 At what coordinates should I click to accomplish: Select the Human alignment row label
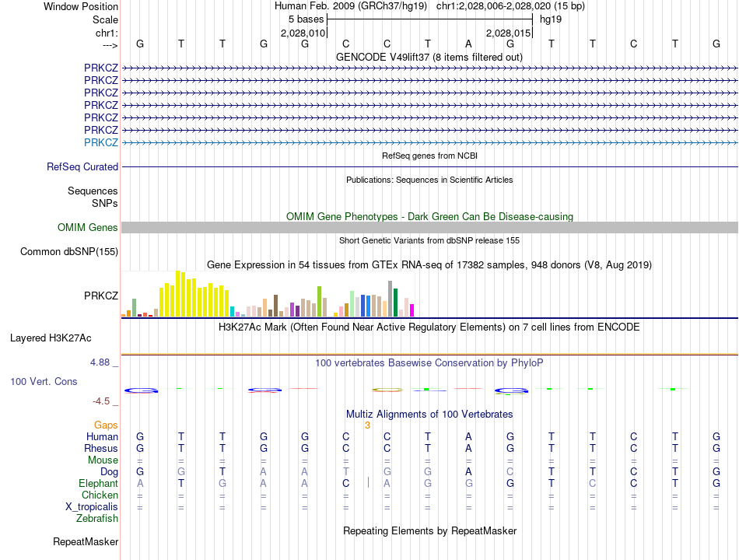[102, 437]
